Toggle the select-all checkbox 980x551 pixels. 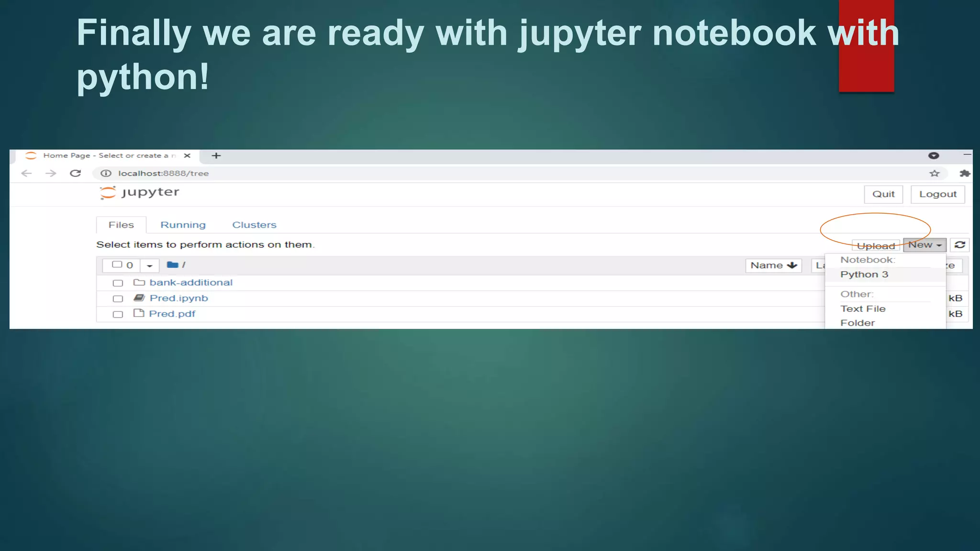pos(117,264)
